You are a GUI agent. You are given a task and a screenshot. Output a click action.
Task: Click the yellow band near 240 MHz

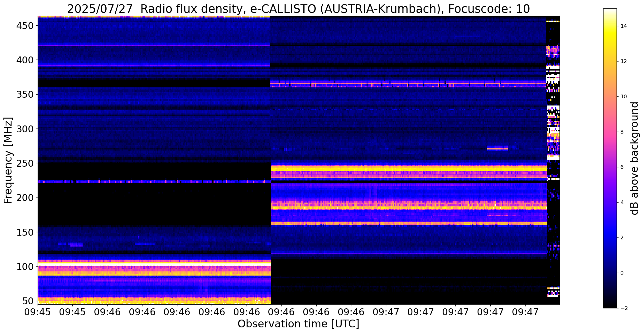click(x=409, y=169)
